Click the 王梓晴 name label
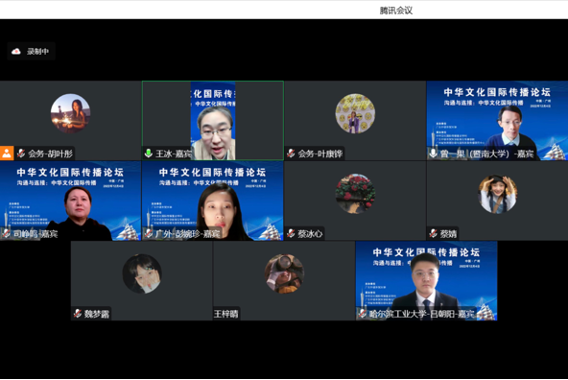This screenshot has height=380, width=568. click(226, 314)
